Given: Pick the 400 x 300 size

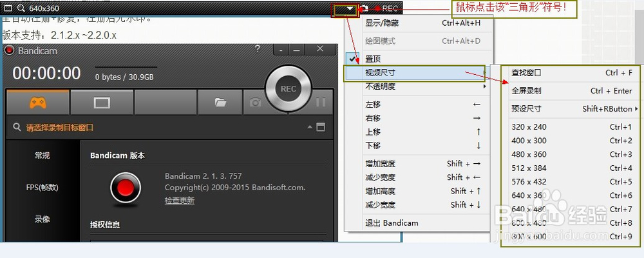Looking at the screenshot, I should (571, 141).
